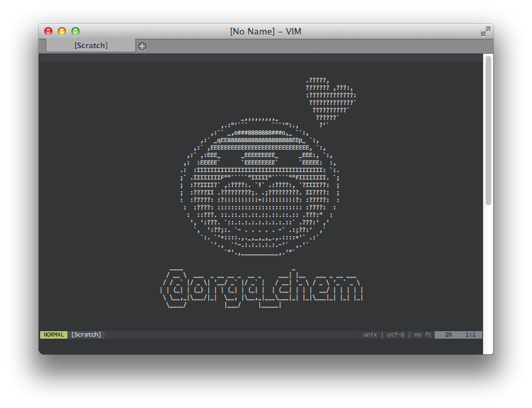Viewport: 532px width, 408px height.
Task: Click the '[No Name] – VIM' window title
Action: pyautogui.click(x=266, y=31)
